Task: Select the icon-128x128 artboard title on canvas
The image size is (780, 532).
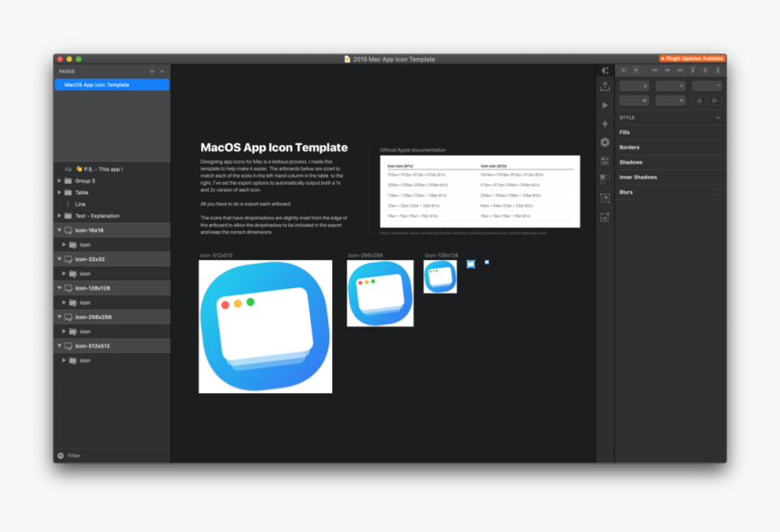Action: click(441, 255)
